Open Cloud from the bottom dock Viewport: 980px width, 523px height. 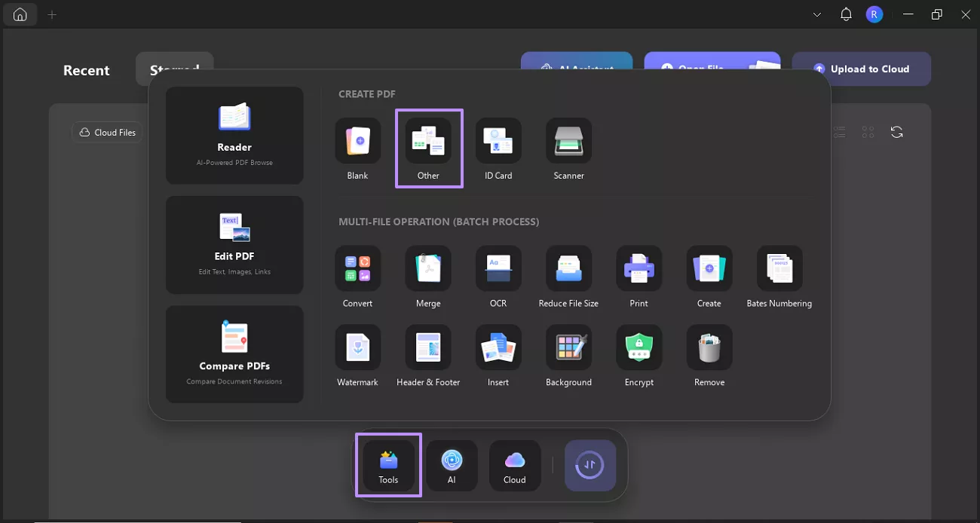[515, 466]
